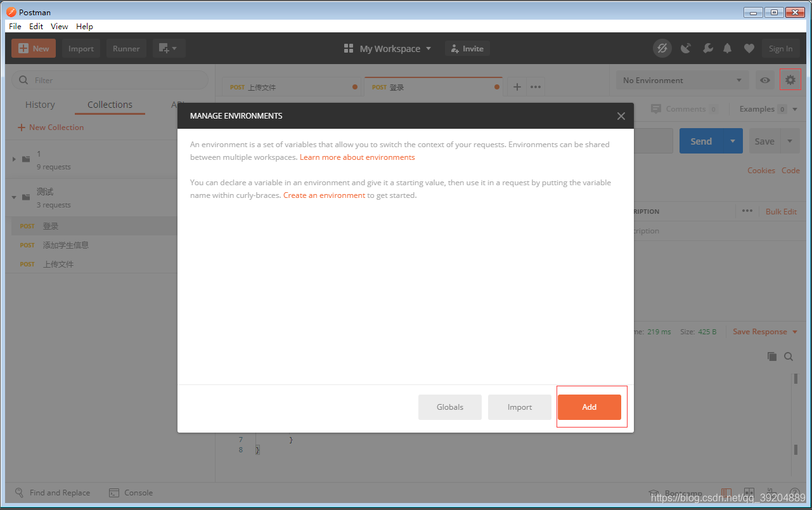Click the workspace grid icon
The height and width of the screenshot is (510, 812).
(349, 48)
